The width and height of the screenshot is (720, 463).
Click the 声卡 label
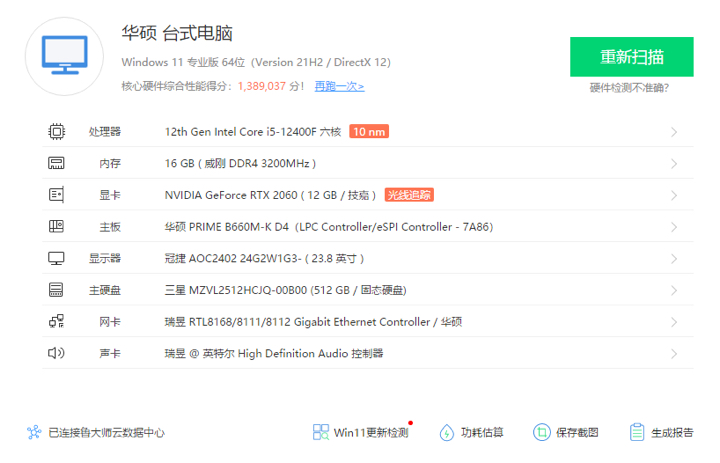point(110,354)
